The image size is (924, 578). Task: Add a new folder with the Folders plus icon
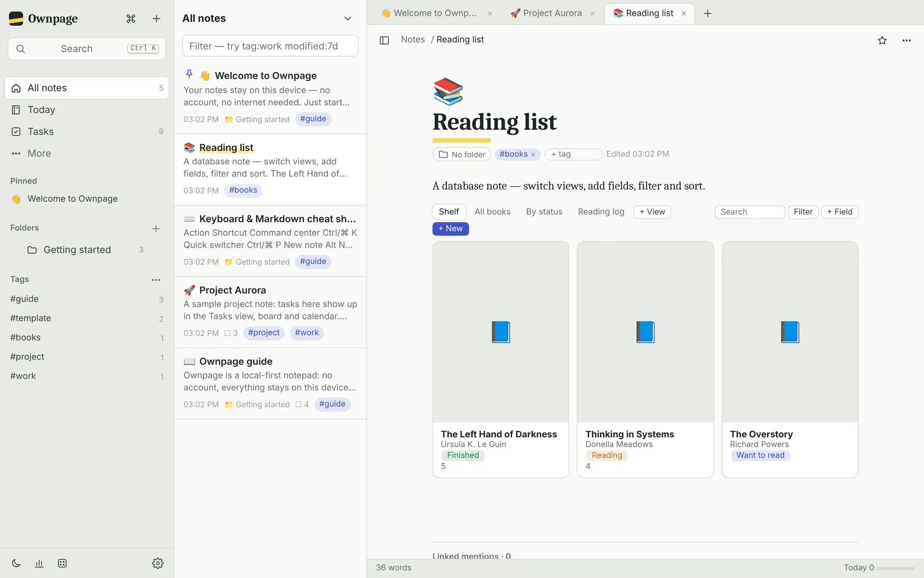pyautogui.click(x=156, y=228)
